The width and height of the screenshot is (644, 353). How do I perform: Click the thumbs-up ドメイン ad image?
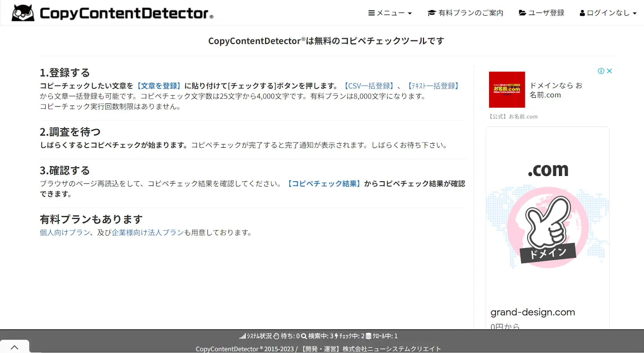(548, 227)
